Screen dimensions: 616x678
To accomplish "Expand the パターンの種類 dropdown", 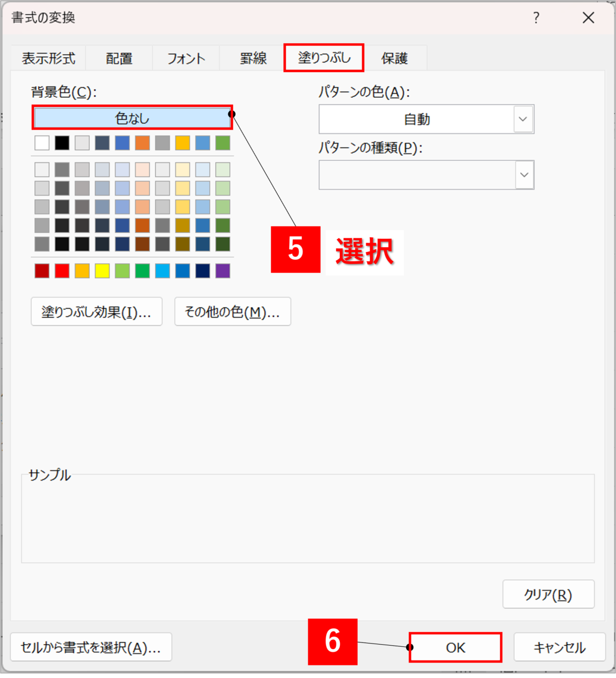I will (427, 175).
